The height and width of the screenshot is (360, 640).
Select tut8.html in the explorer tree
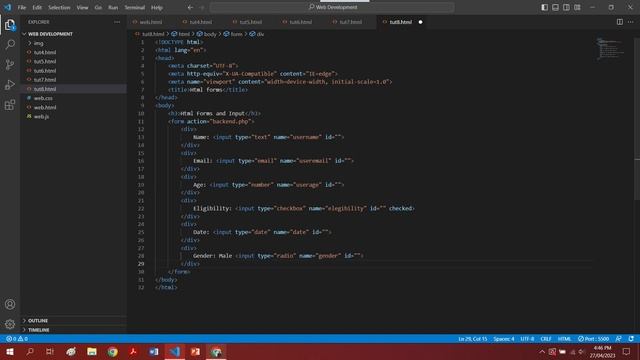(x=73, y=89)
